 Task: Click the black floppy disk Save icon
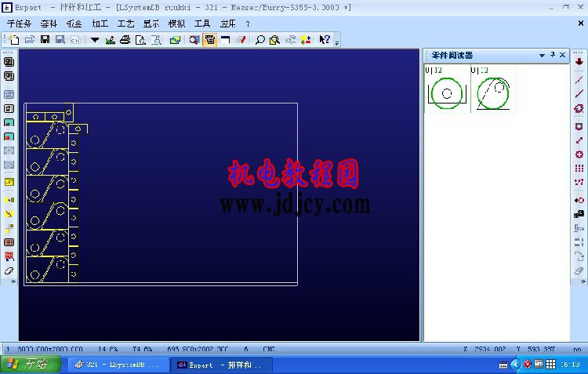pyautogui.click(x=45, y=40)
